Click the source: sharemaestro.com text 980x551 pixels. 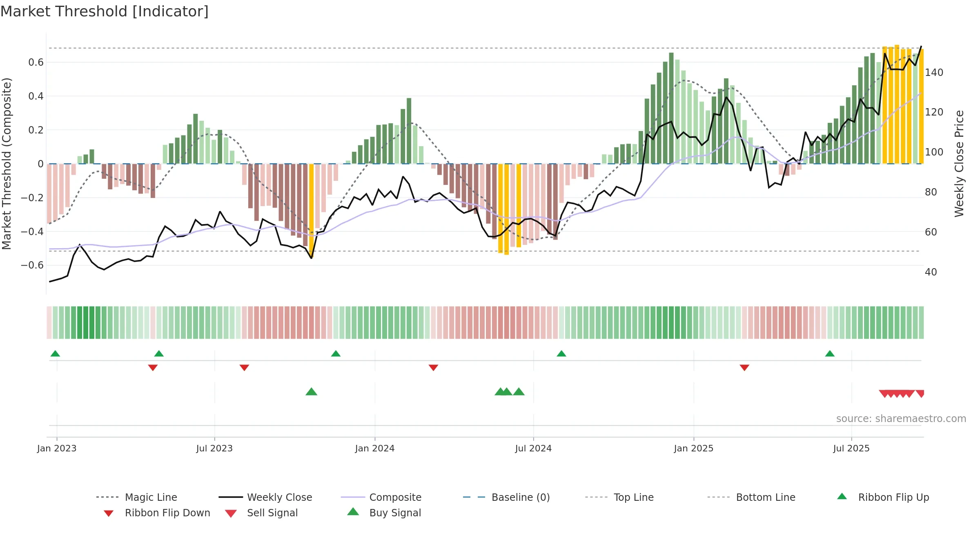[901, 419]
